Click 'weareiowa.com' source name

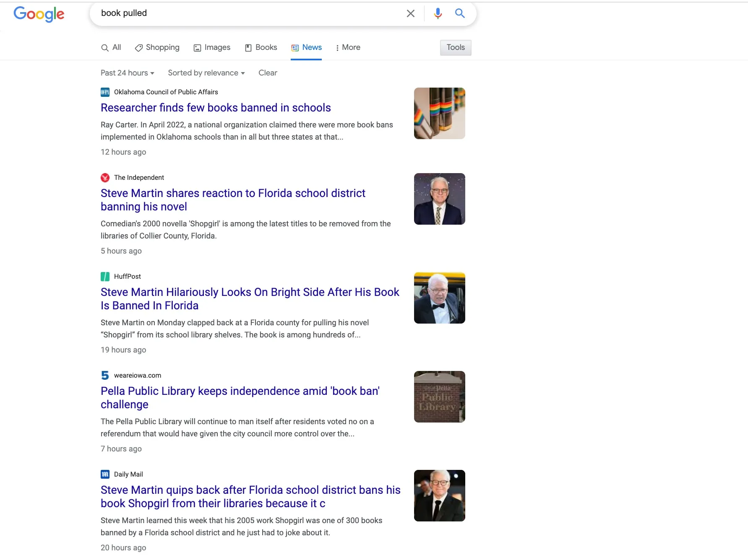pyautogui.click(x=138, y=375)
